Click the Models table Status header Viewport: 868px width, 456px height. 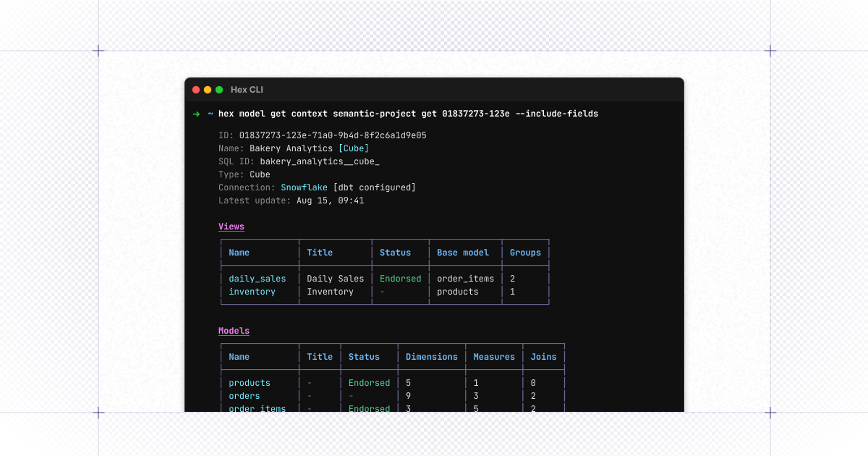coord(364,357)
